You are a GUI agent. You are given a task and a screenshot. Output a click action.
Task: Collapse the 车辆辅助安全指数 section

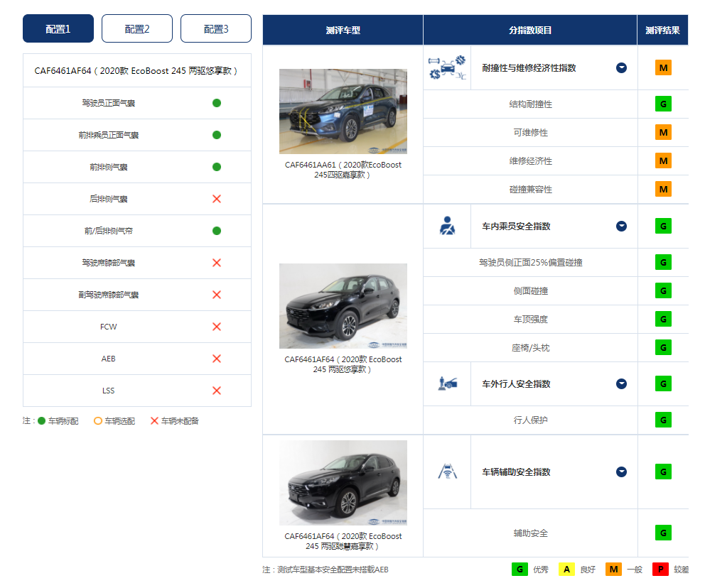[x=621, y=472]
